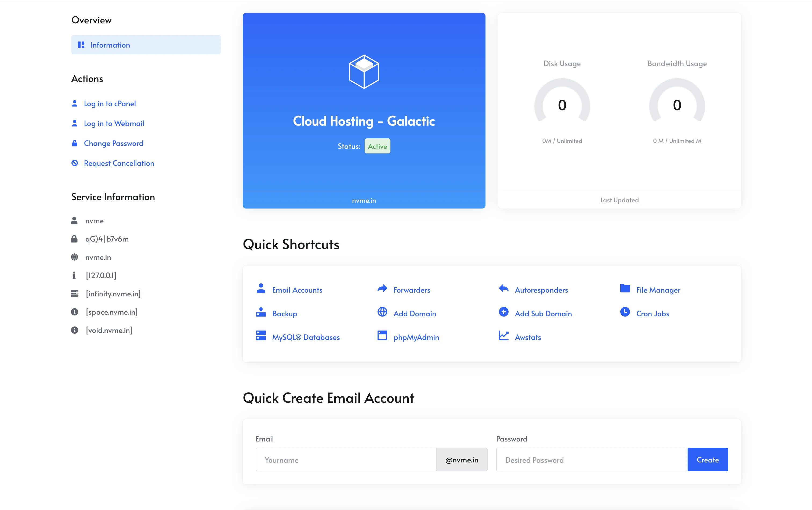Click inside the Yourname email field

(346, 459)
